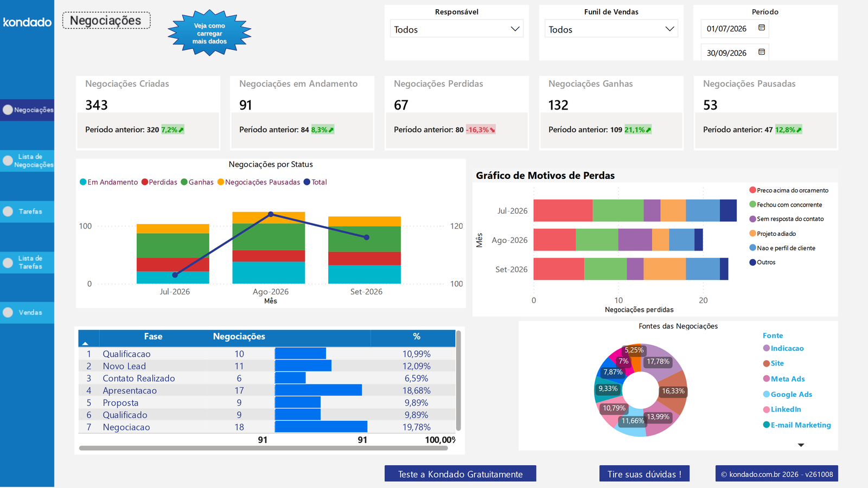Screen dimensions: 868x488
Task: Click the 'Apresentacao' row in the table
Action: coord(266,390)
